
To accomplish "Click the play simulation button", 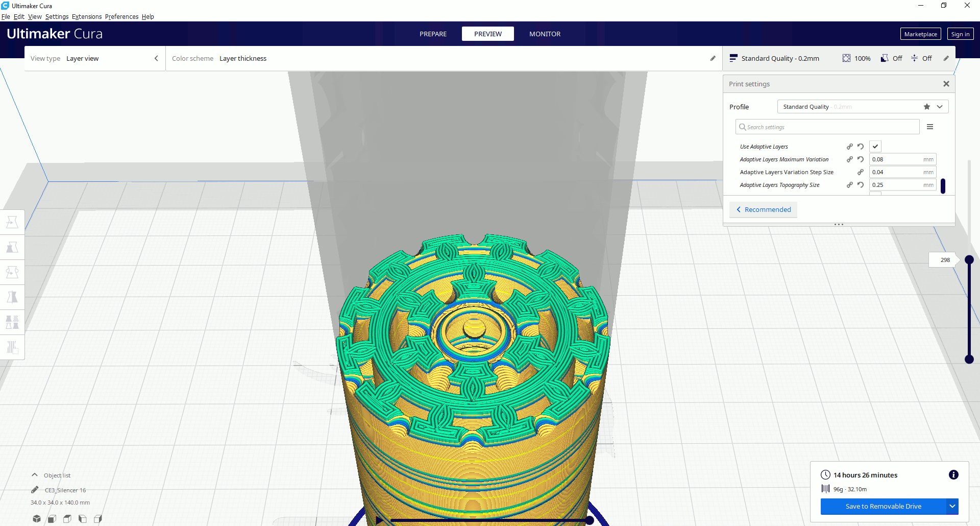I will (x=379, y=520).
